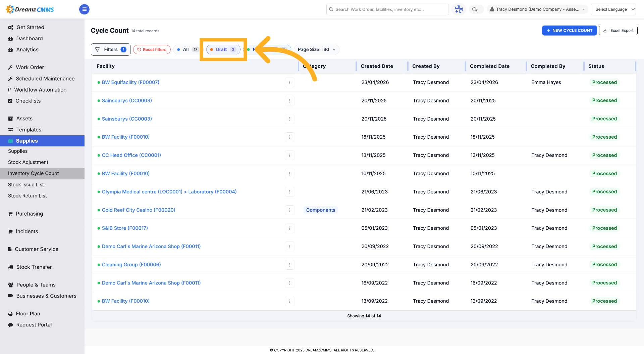Click Processed status of Gold Reef row
Image resolution: width=644 pixels, height=354 pixels.
604,210
